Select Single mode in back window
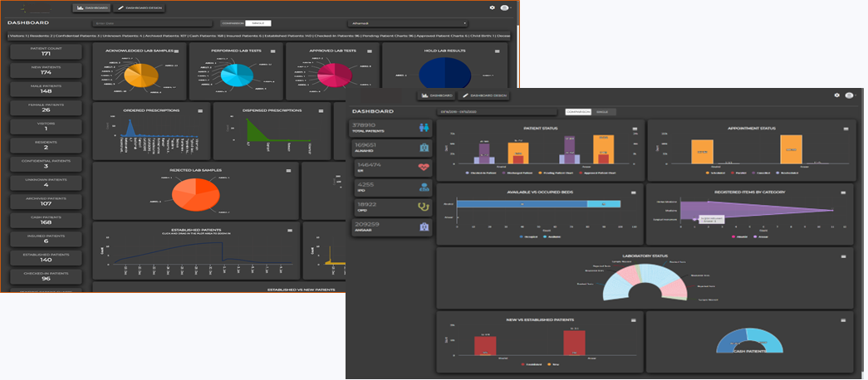The width and height of the screenshot is (868, 380). pos(258,23)
